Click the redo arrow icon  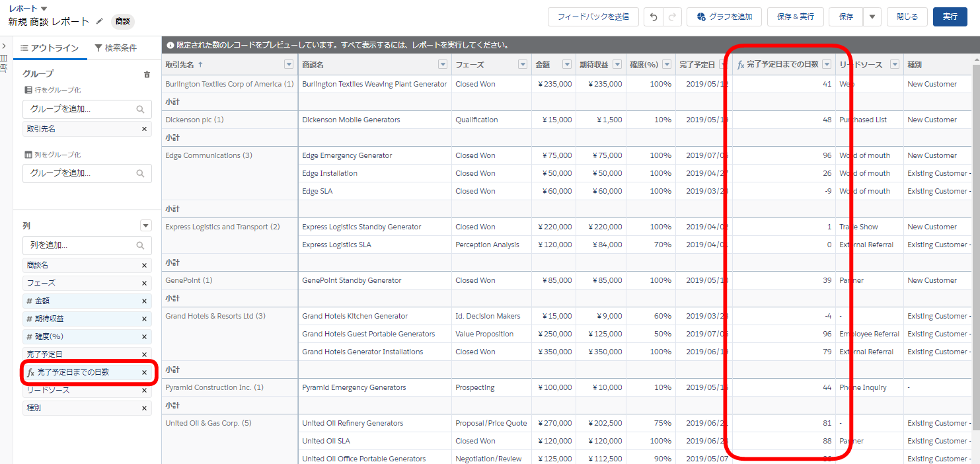672,17
